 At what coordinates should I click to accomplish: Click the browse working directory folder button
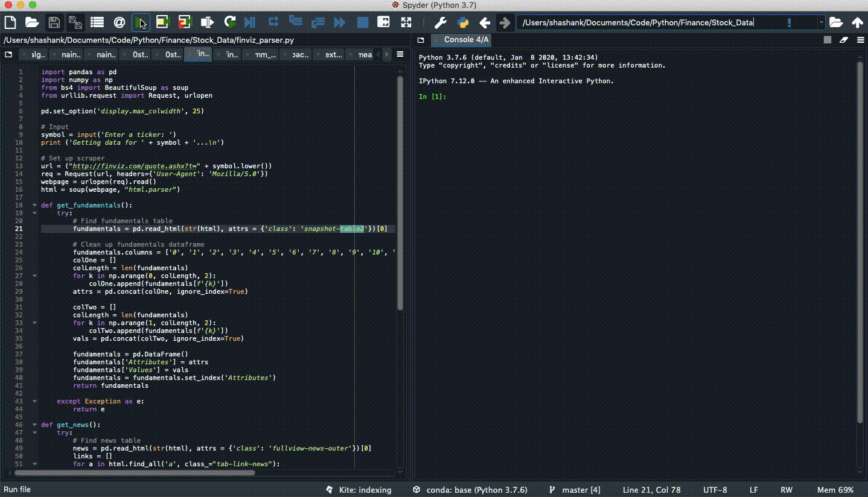pyautogui.click(x=835, y=22)
